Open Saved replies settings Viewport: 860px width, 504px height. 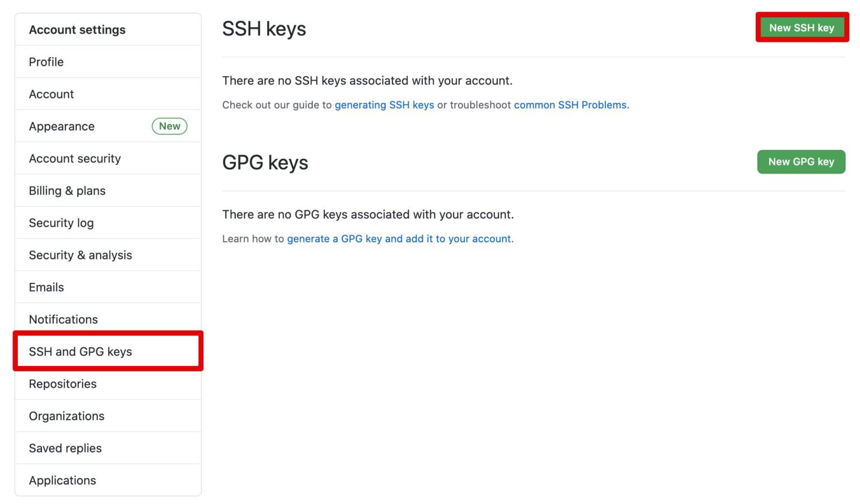pyautogui.click(x=65, y=448)
